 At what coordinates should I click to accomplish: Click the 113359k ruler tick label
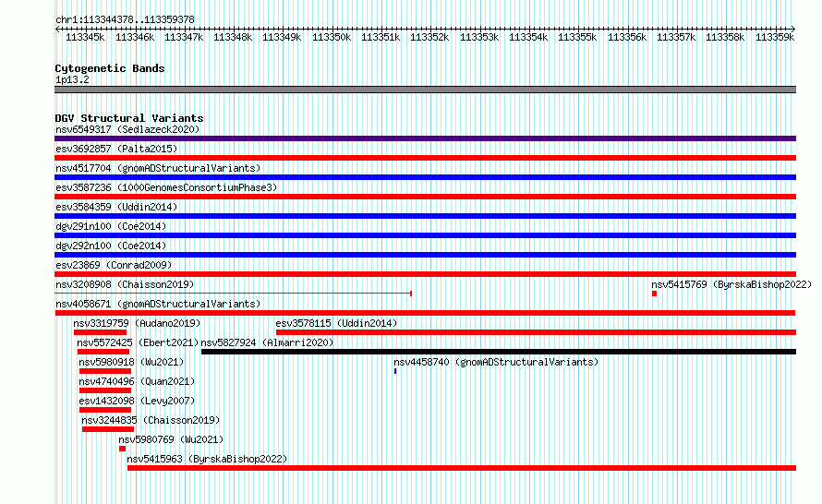click(x=774, y=38)
